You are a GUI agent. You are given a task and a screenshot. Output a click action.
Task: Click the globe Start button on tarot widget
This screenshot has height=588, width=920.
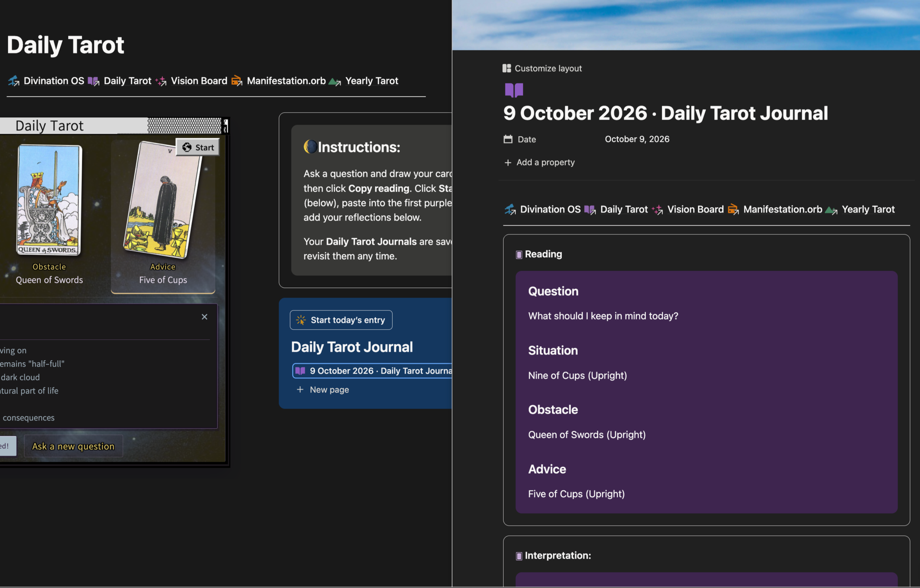click(x=198, y=147)
